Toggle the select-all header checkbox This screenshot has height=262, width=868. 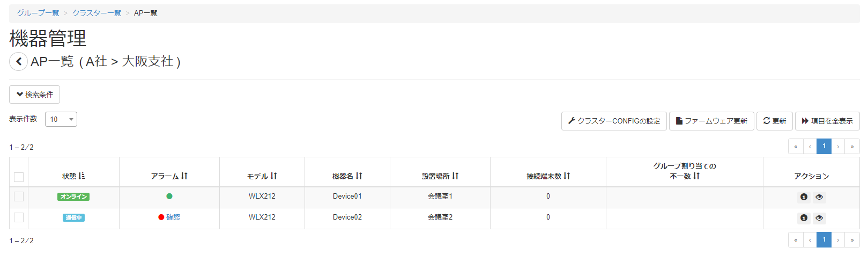(x=19, y=177)
